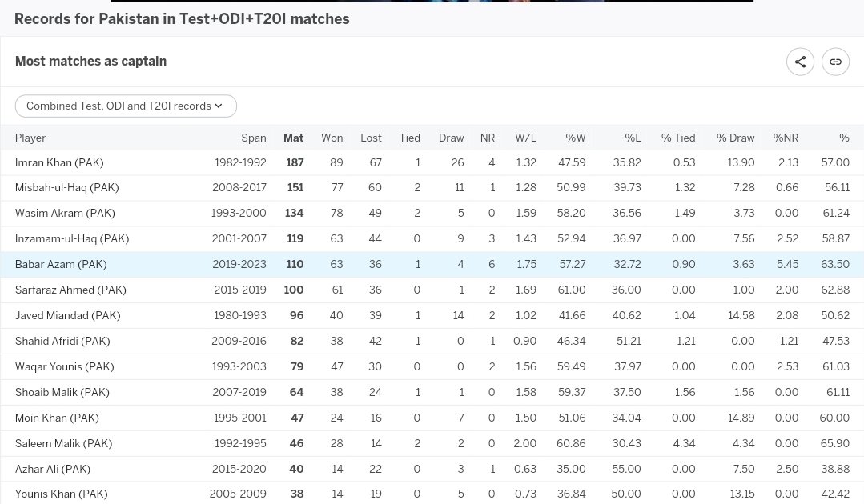Viewport: 864px width, 504px height.
Task: Click the Span column header
Action: tap(254, 138)
